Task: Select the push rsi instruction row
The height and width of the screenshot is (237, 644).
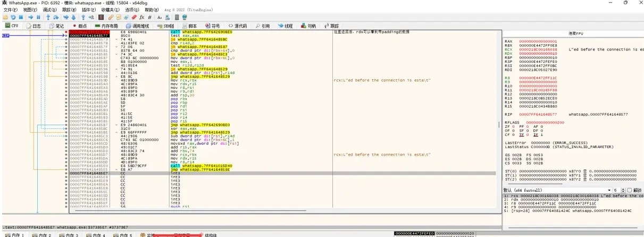Action: click(x=181, y=206)
